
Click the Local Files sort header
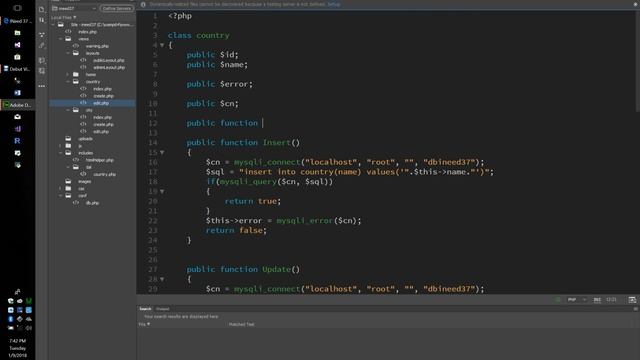(64, 18)
